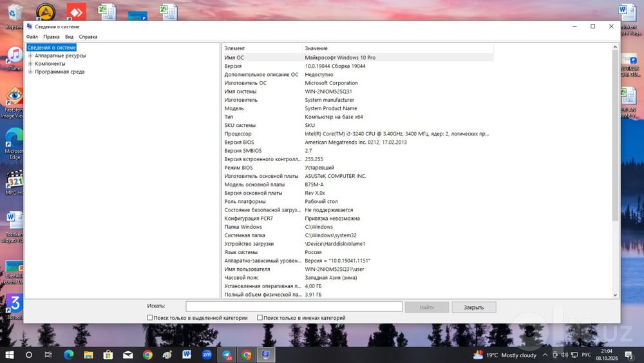Click the Закрыть button
Viewport: 644px width, 363px height.
tap(473, 307)
